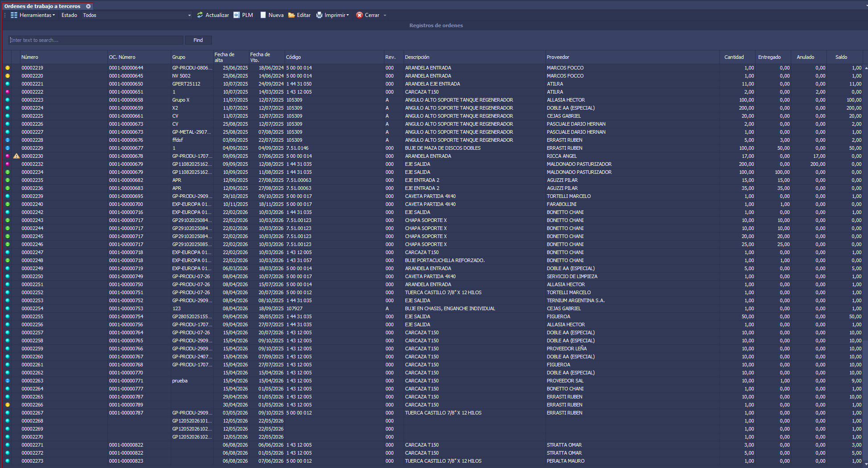Focus the search text field
Image resolution: width=868 pixels, height=468 pixels.
coord(96,40)
